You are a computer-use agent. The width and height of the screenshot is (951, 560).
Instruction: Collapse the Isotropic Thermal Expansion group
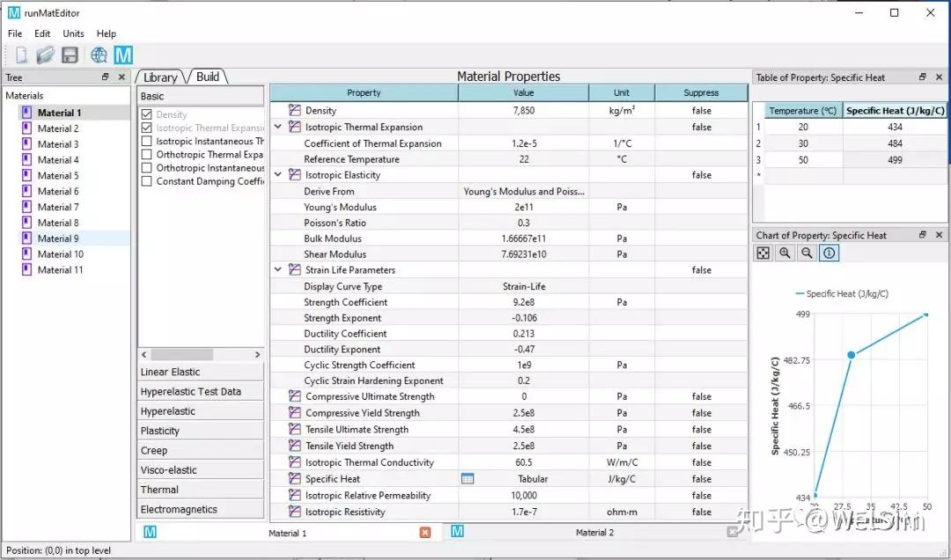(x=277, y=126)
